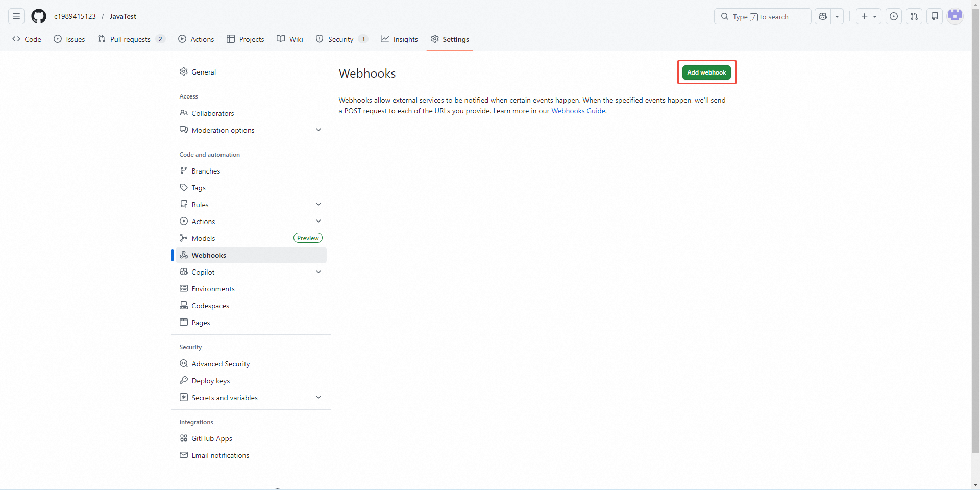Screen dimensions: 980x490
Task: Open Deploy keys settings page
Action: pyautogui.click(x=210, y=381)
